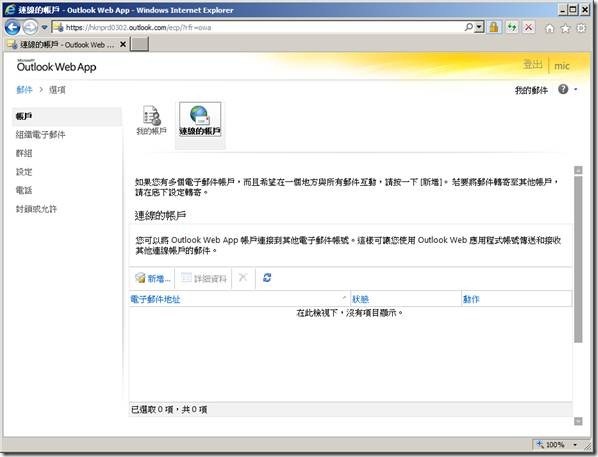Close the 連線的帳戶 browser tab
This screenshot has height=457, width=598.
tap(123, 44)
